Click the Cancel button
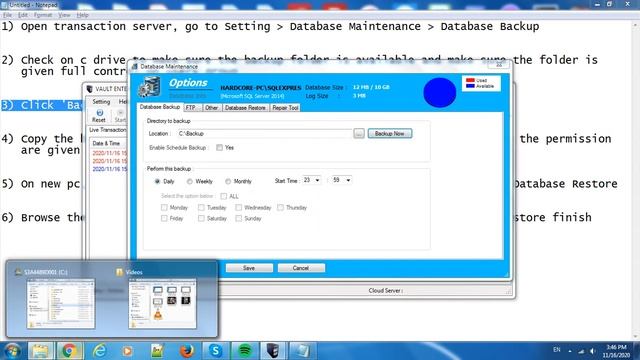The width and height of the screenshot is (640, 360). (301, 268)
